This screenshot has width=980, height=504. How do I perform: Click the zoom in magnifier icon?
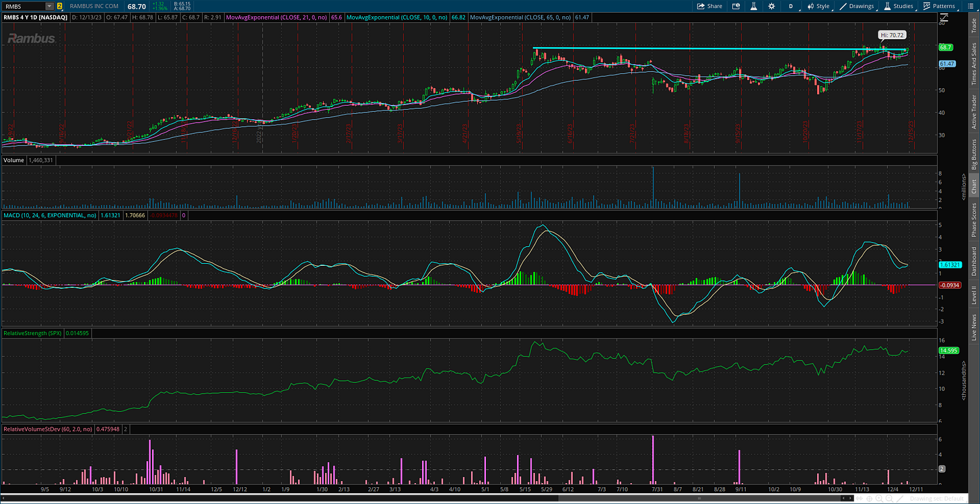(x=879, y=499)
